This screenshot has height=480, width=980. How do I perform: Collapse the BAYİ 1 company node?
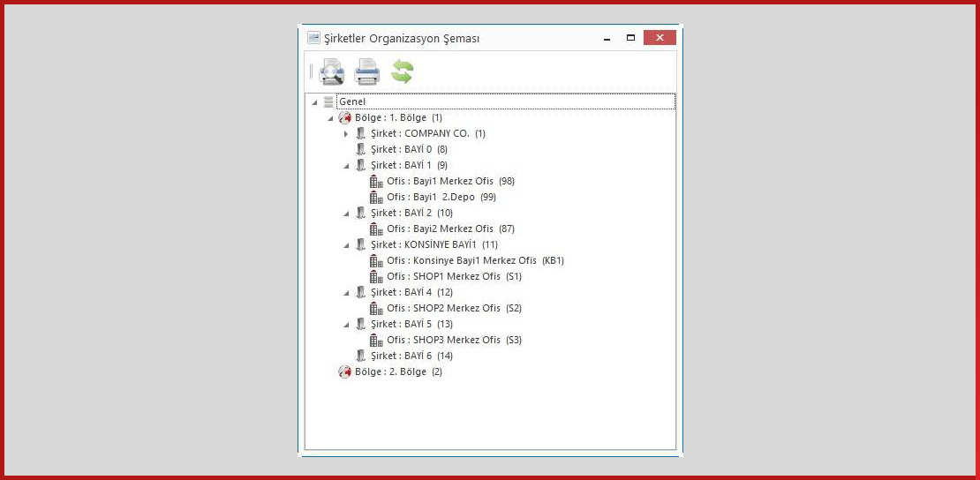pyautogui.click(x=346, y=166)
